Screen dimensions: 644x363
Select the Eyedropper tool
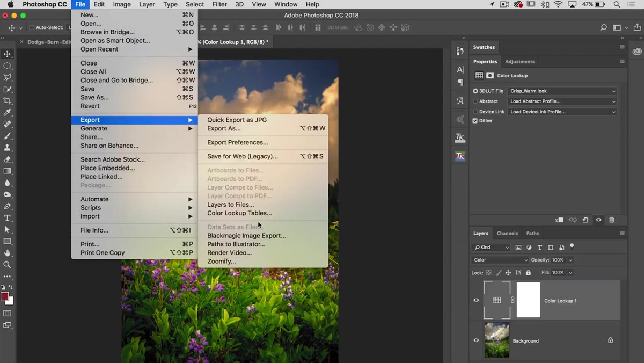pos(8,113)
